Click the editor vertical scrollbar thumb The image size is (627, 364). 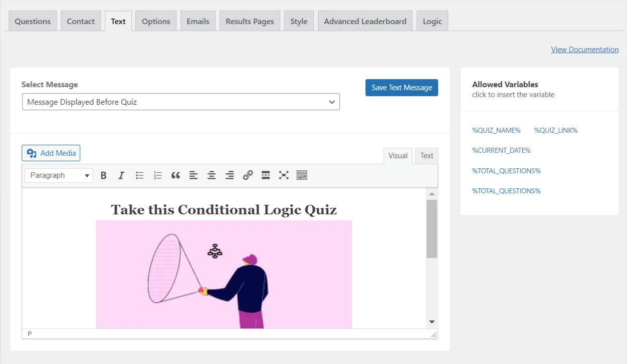(432, 229)
